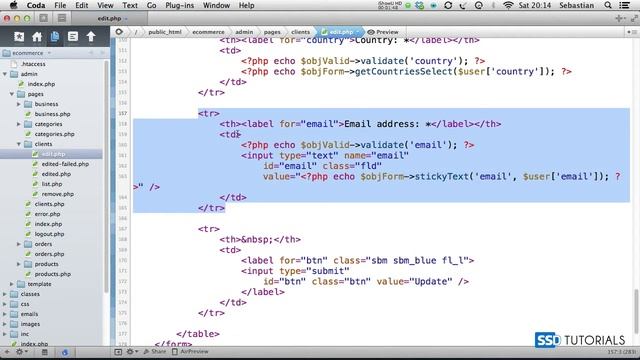The image size is (640, 360).
Task: Click the sync circular arrows menu bar icon
Action: coord(448,5)
